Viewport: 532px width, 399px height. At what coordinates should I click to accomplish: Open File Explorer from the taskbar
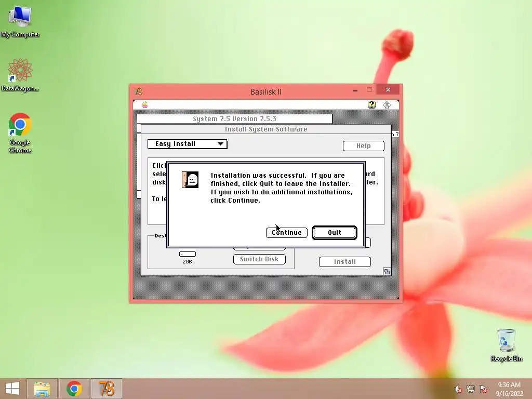click(x=42, y=389)
